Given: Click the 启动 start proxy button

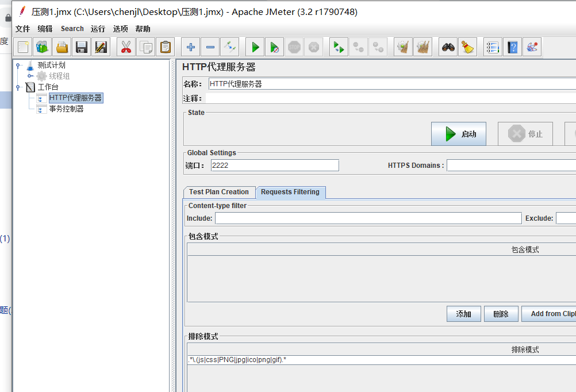Looking at the screenshot, I should [459, 134].
